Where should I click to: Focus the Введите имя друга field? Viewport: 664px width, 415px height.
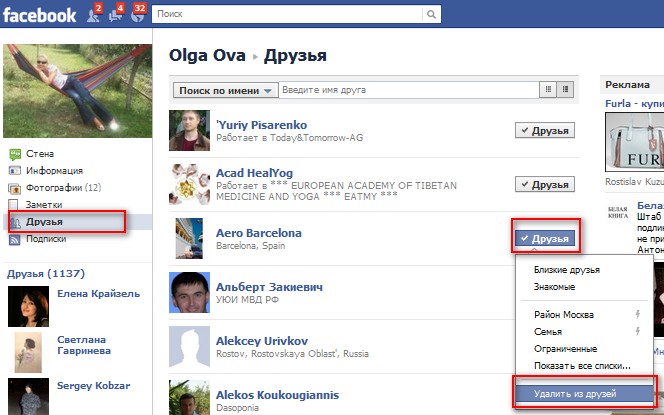[x=409, y=90]
